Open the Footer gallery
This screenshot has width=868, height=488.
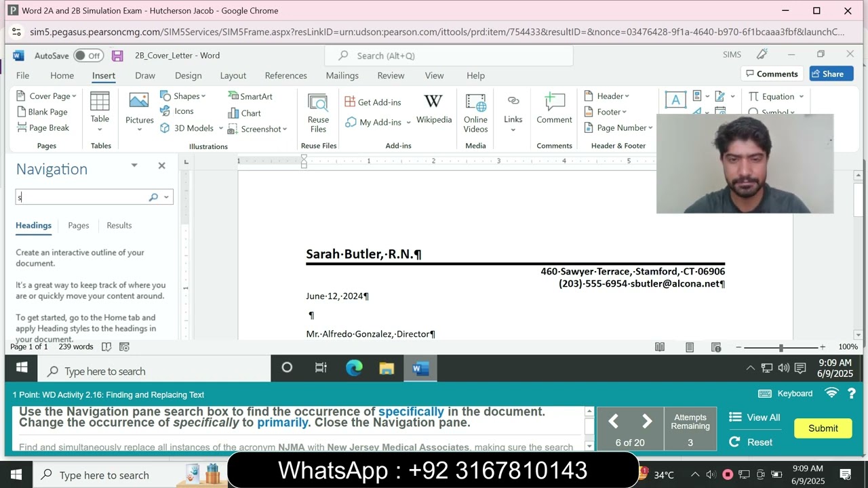605,112
